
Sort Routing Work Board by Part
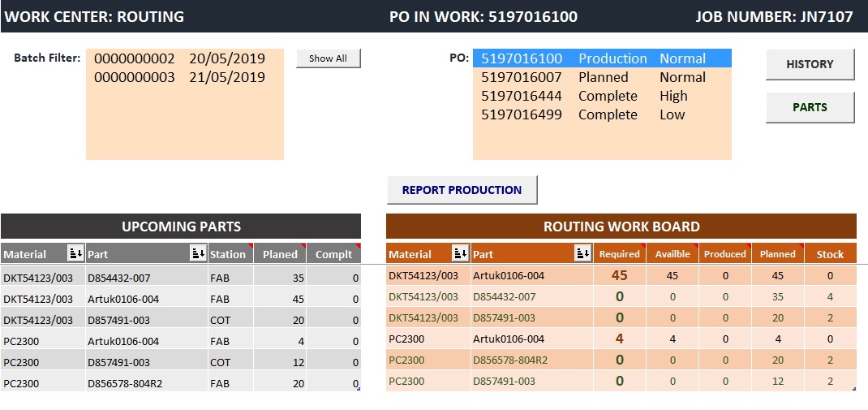tap(583, 254)
